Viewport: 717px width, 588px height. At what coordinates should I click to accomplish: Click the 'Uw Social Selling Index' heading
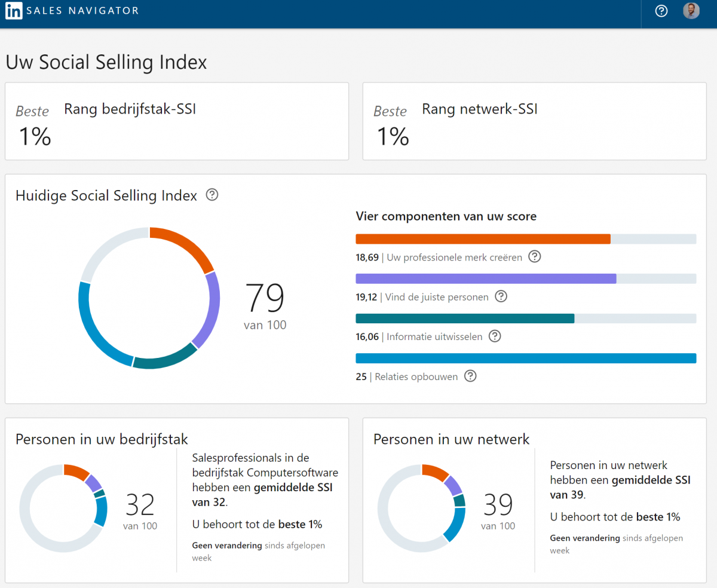(x=106, y=62)
